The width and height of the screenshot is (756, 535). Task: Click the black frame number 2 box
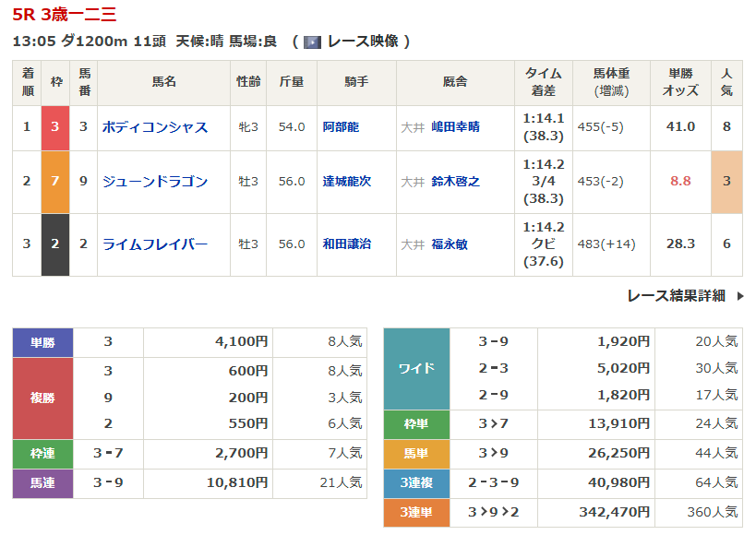pyautogui.click(x=55, y=244)
